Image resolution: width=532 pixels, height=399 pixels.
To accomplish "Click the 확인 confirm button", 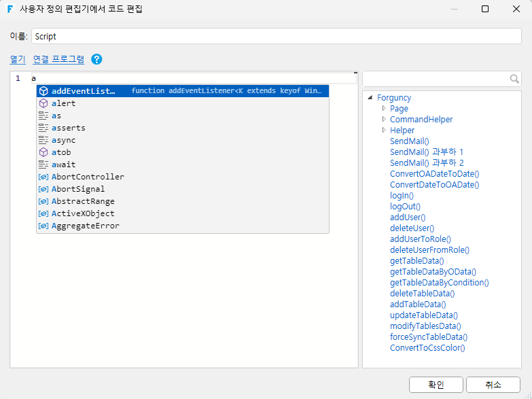I will [436, 385].
